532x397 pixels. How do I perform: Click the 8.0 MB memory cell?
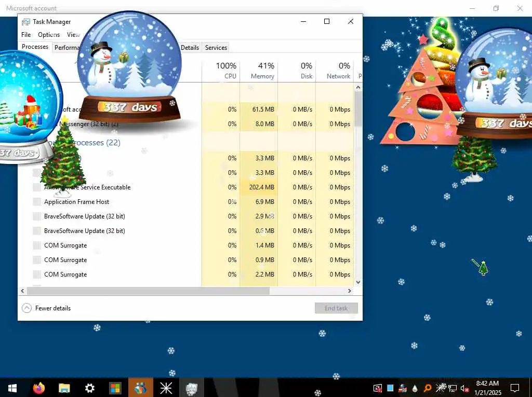click(259, 124)
